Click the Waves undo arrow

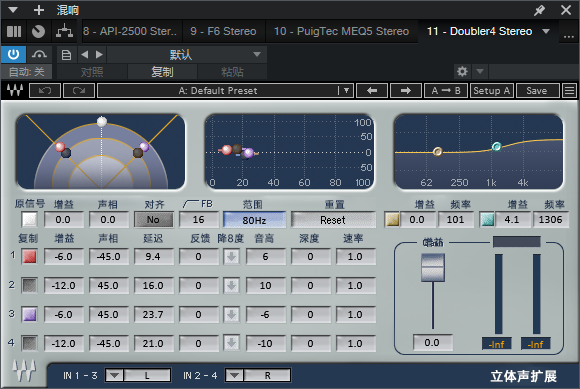coord(45,90)
